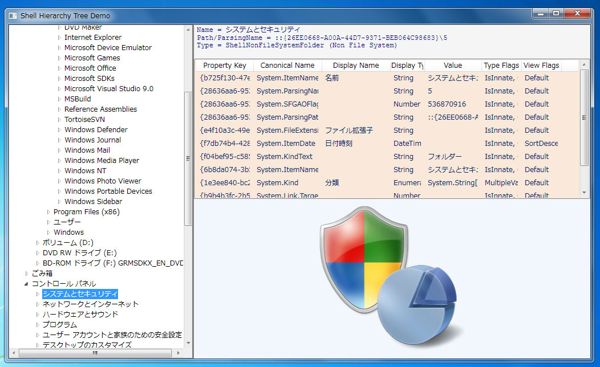
Task: Select the Windows NT folder
Action: coord(85,171)
